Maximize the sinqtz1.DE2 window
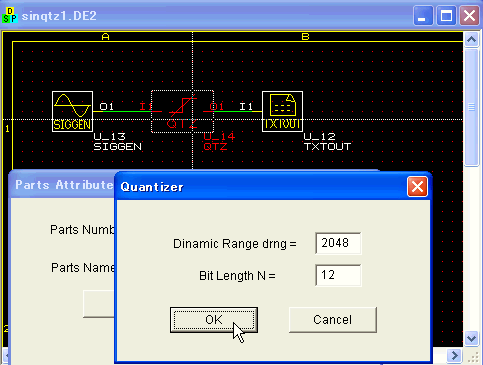The height and width of the screenshot is (365, 483). pyautogui.click(x=446, y=15)
